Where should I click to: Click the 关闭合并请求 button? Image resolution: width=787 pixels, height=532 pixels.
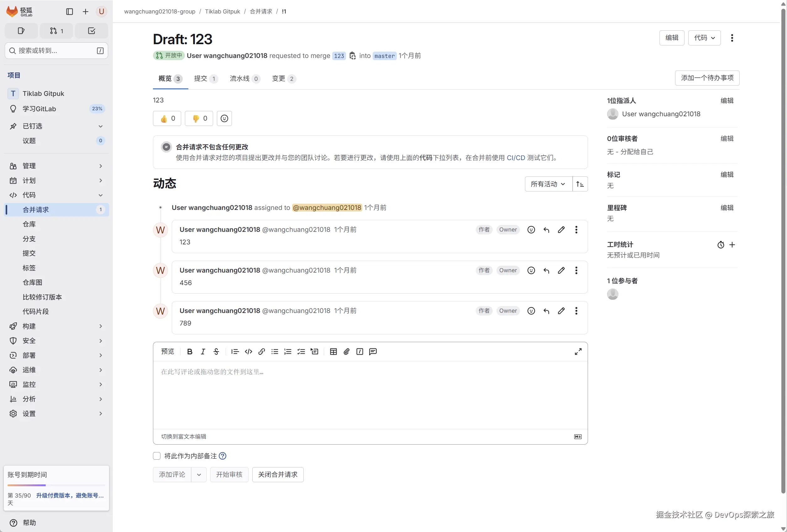coord(277,474)
